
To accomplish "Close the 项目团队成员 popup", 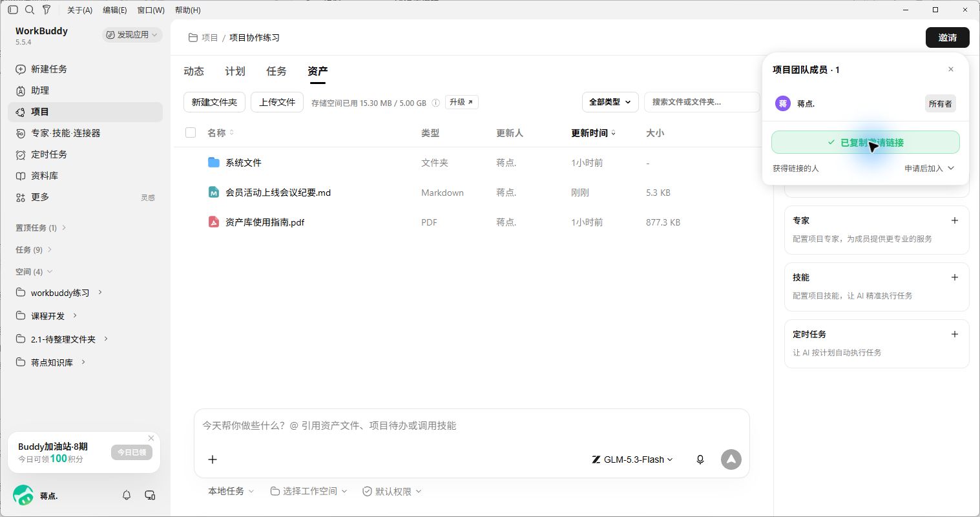I will tap(951, 69).
